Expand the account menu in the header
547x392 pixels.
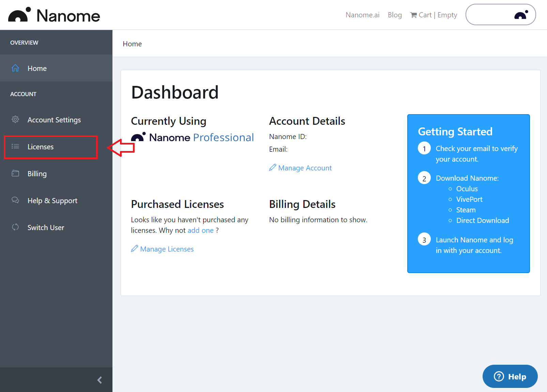pyautogui.click(x=500, y=15)
